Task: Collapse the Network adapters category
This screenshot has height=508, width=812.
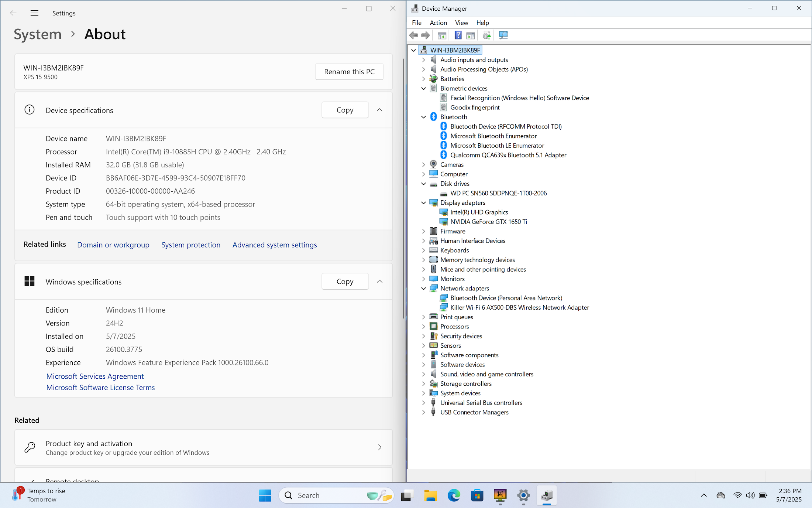Action: [423, 289]
